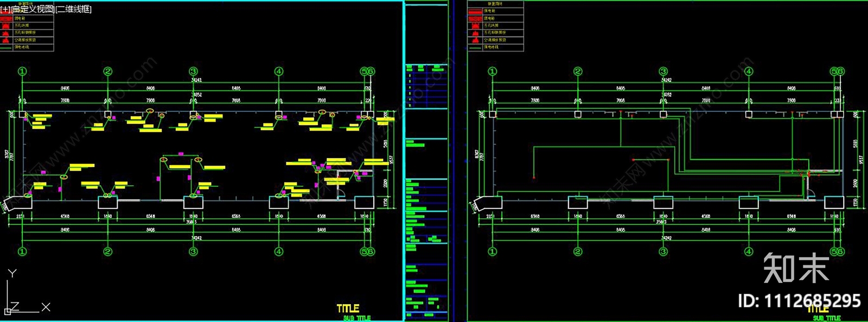Choose axis bubble 1 below the right plan

[x=492, y=251]
